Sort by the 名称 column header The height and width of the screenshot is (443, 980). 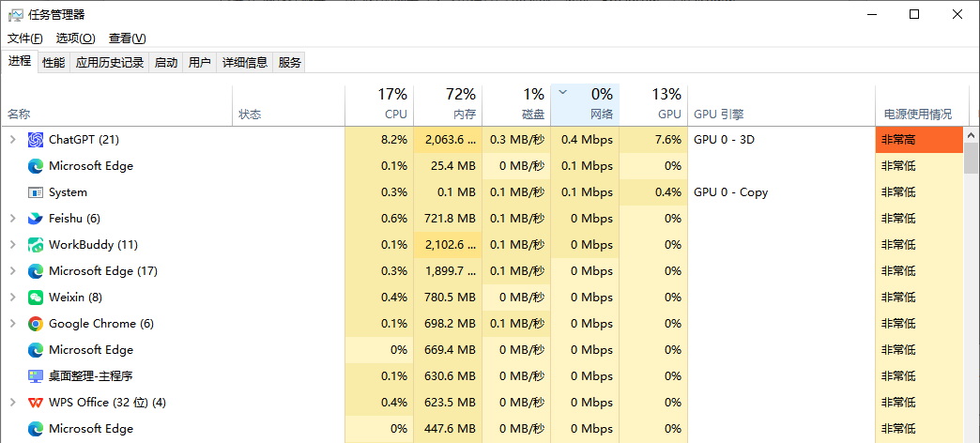tap(117, 105)
